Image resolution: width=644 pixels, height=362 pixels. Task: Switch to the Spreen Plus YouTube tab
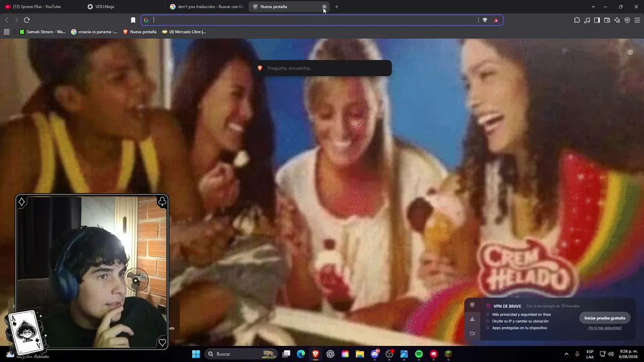pos(38,7)
